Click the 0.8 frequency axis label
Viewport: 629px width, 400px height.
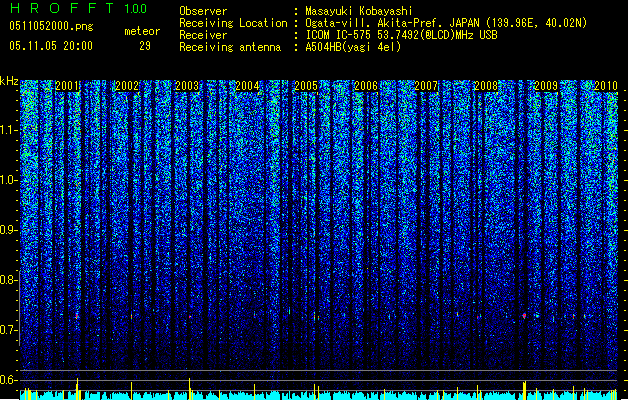click(9, 280)
